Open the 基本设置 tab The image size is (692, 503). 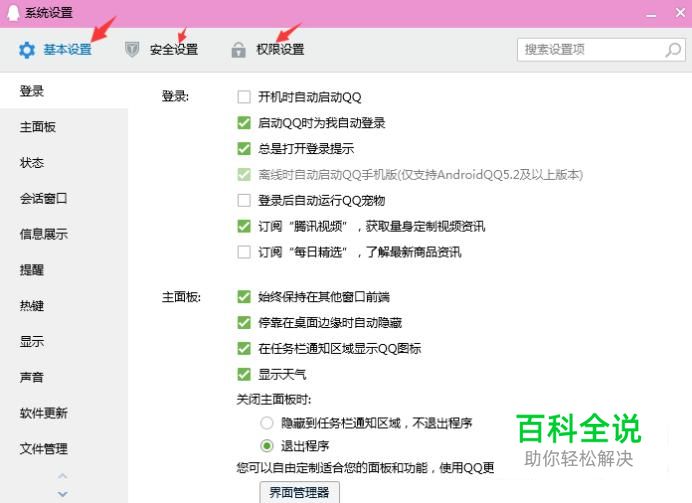pos(68,49)
